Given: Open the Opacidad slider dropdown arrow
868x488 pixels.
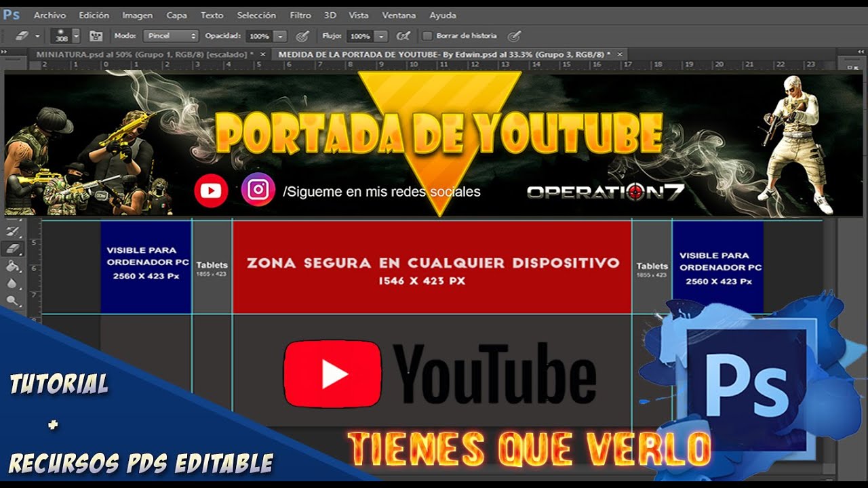Looking at the screenshot, I should (x=281, y=36).
